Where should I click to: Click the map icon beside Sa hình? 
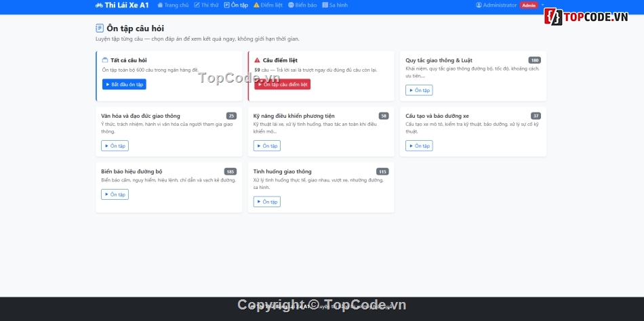(x=325, y=5)
